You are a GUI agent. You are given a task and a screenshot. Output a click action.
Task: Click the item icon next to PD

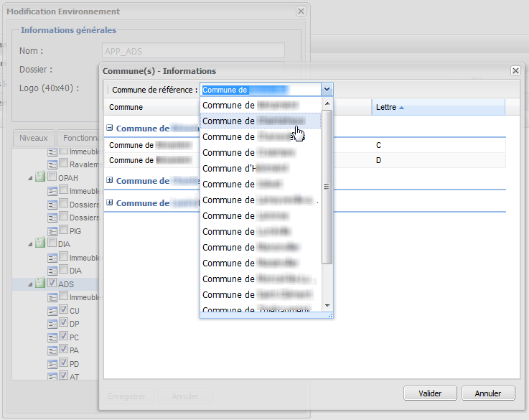click(52, 364)
